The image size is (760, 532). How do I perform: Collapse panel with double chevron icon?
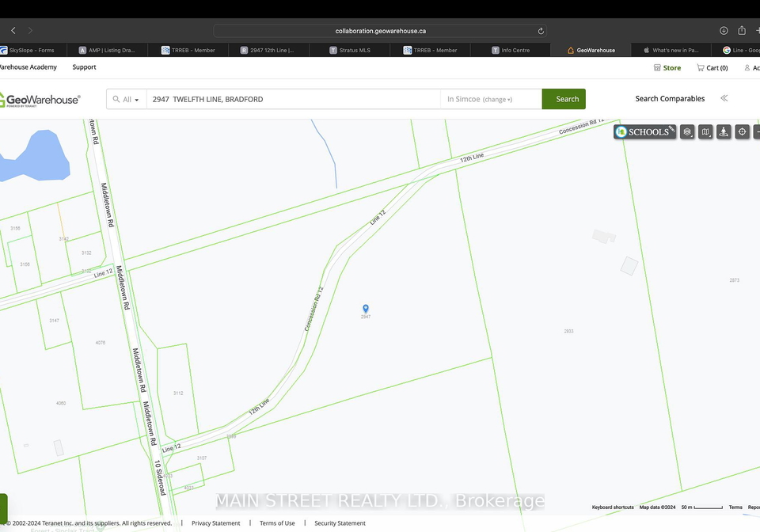click(x=724, y=98)
